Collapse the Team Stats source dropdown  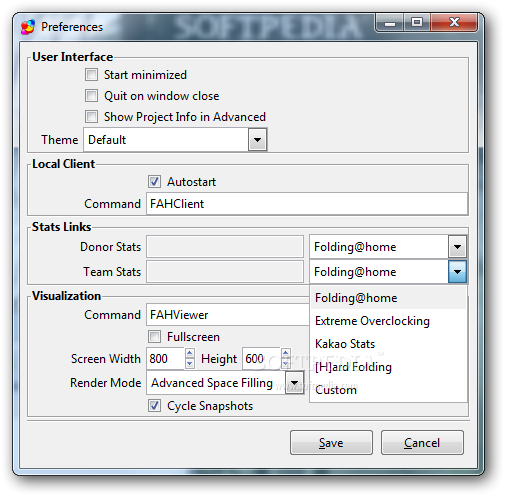click(457, 272)
